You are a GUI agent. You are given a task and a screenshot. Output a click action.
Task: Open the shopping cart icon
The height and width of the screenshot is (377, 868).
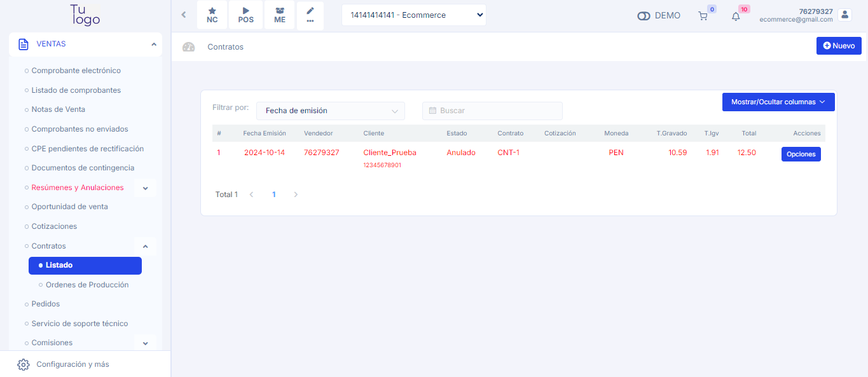[x=703, y=16]
